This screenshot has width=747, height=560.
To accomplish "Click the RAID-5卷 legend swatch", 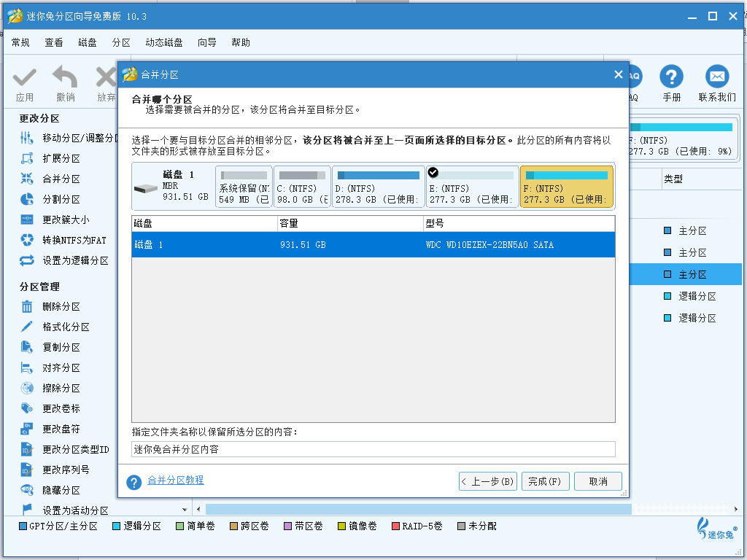I will click(395, 526).
